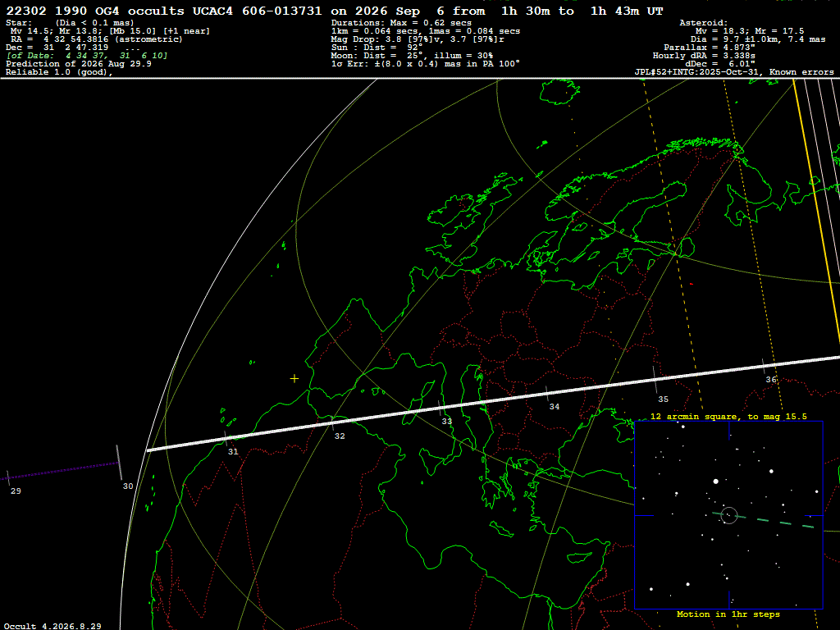The image size is (840, 630).
Task: Click the circled target star in finder chart
Action: pyautogui.click(x=729, y=515)
